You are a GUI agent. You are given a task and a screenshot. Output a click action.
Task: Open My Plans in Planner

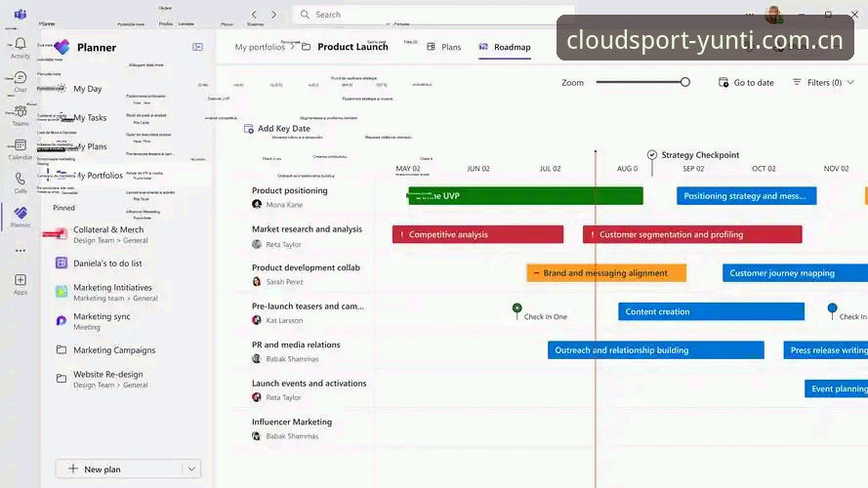[90, 146]
